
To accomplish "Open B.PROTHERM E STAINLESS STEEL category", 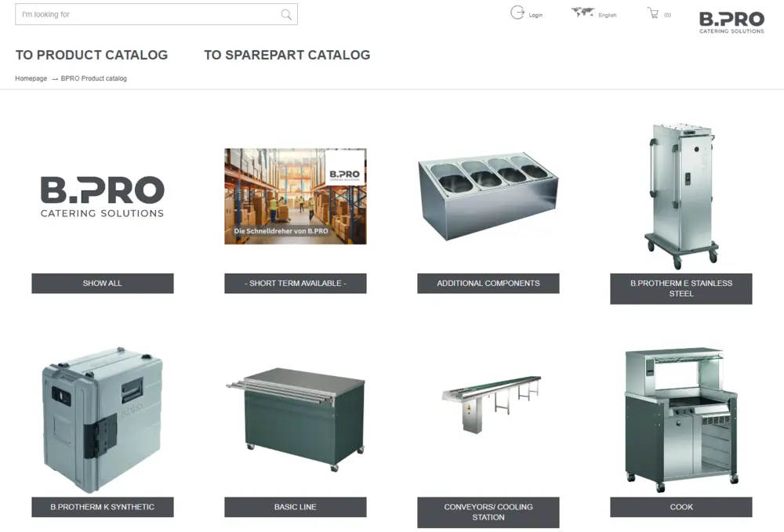I will click(x=681, y=288).
